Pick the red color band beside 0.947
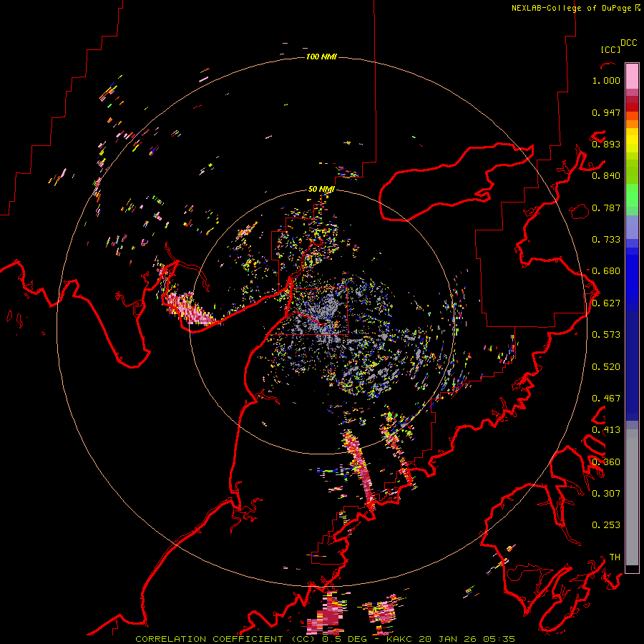This screenshot has height=644, width=644. (632, 107)
